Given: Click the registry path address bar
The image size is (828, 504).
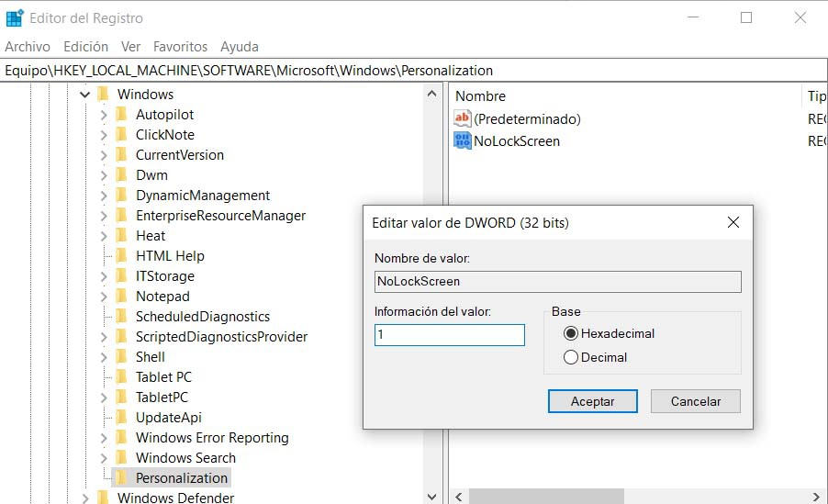Looking at the screenshot, I should point(414,71).
